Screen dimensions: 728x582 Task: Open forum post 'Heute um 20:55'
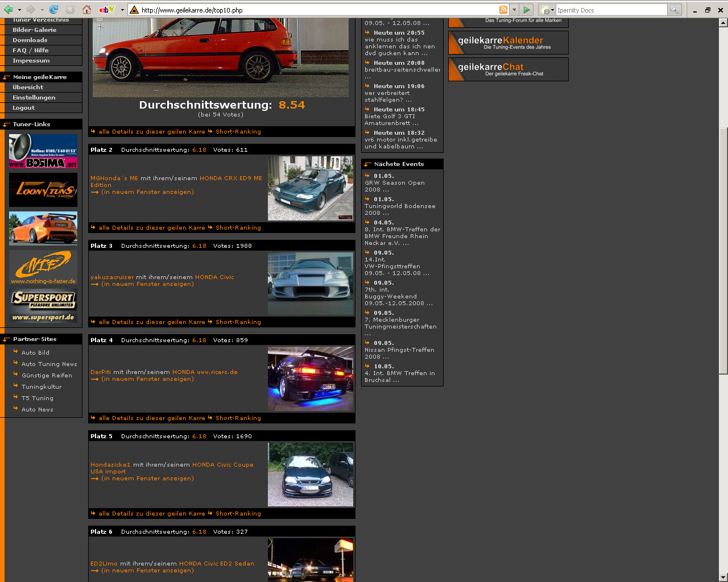pyautogui.click(x=399, y=32)
